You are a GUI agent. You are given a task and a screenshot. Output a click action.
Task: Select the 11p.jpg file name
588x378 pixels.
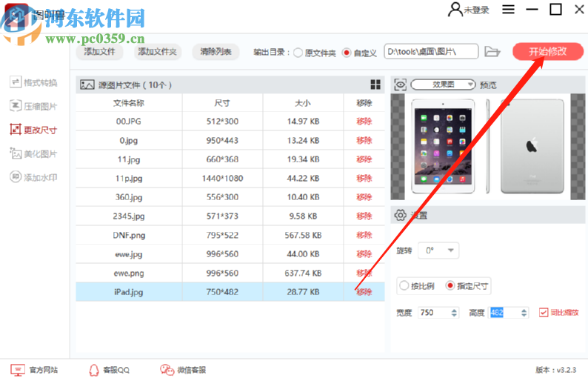129,179
